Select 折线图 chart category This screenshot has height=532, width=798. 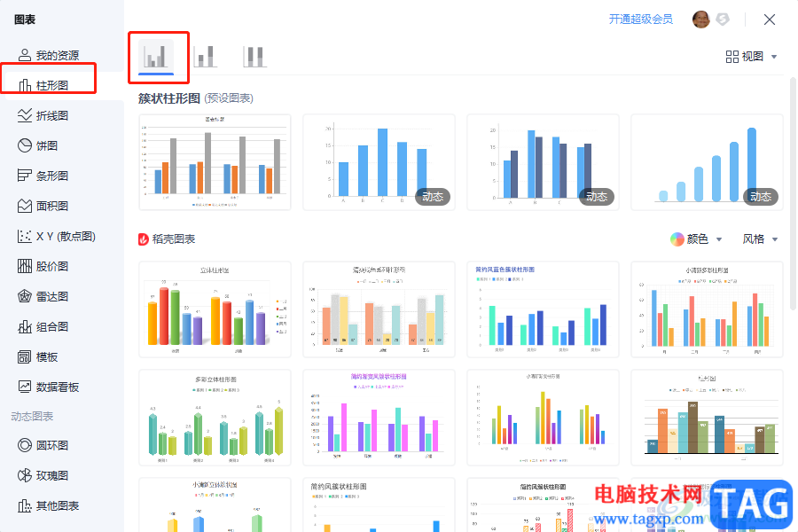point(43,115)
